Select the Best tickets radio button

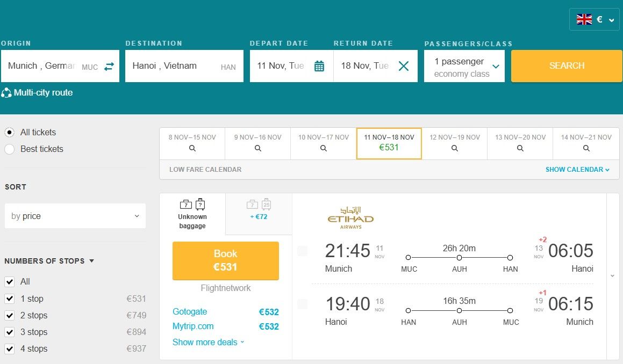[x=10, y=149]
